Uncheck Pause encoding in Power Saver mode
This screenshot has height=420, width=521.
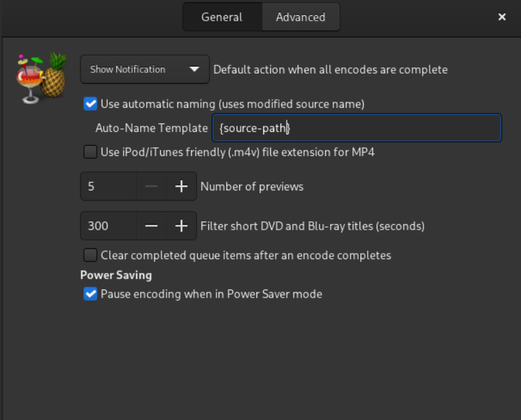(x=90, y=294)
